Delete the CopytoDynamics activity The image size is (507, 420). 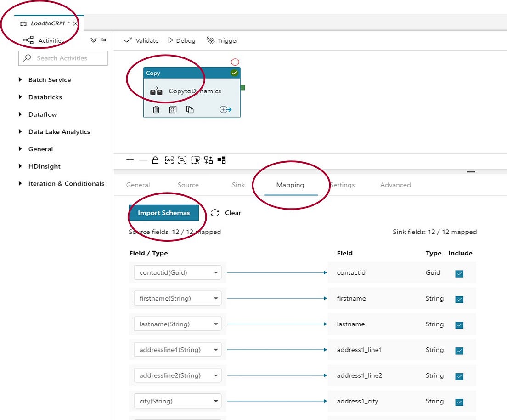[x=156, y=109]
